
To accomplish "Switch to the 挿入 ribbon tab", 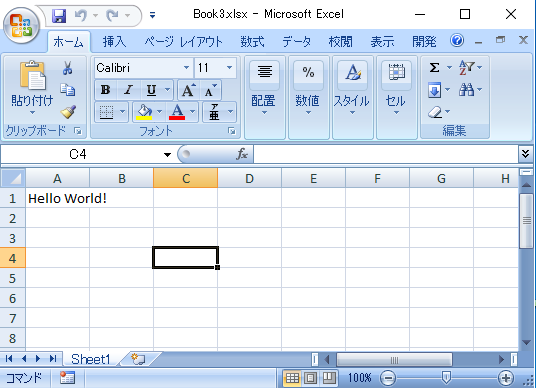I will point(115,42).
